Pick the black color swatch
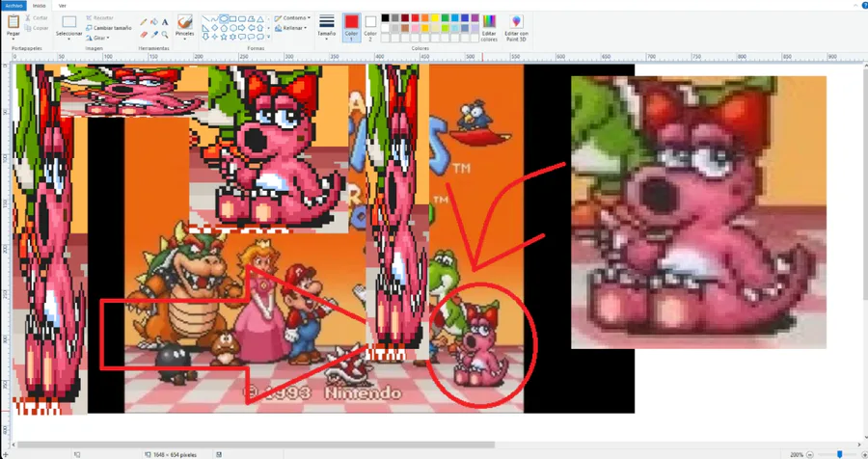 (x=385, y=17)
